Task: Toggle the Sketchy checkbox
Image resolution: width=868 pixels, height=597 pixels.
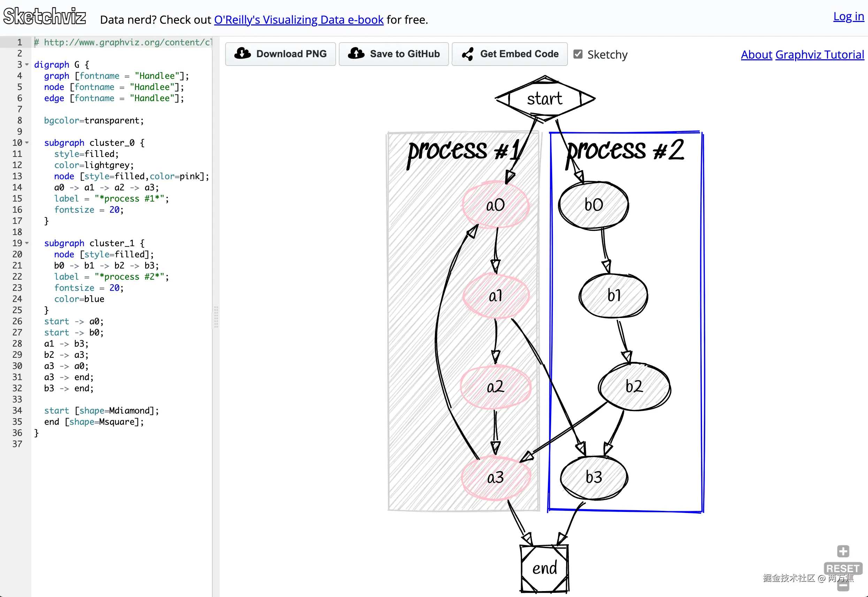Action: [x=578, y=54]
